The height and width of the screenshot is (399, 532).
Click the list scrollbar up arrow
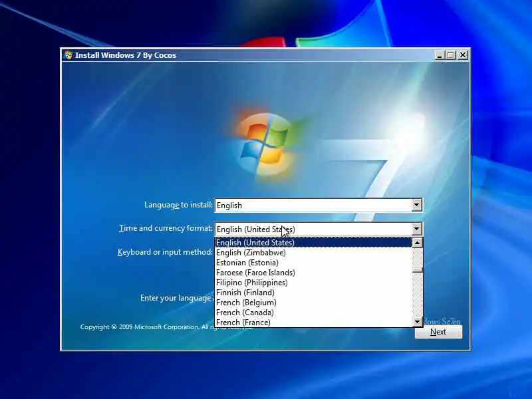point(418,243)
